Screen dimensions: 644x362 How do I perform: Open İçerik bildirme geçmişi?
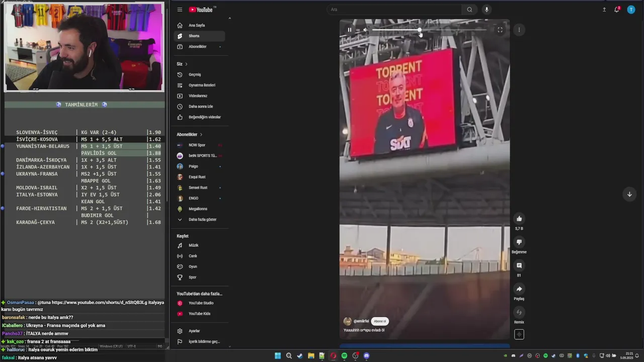(x=199, y=341)
